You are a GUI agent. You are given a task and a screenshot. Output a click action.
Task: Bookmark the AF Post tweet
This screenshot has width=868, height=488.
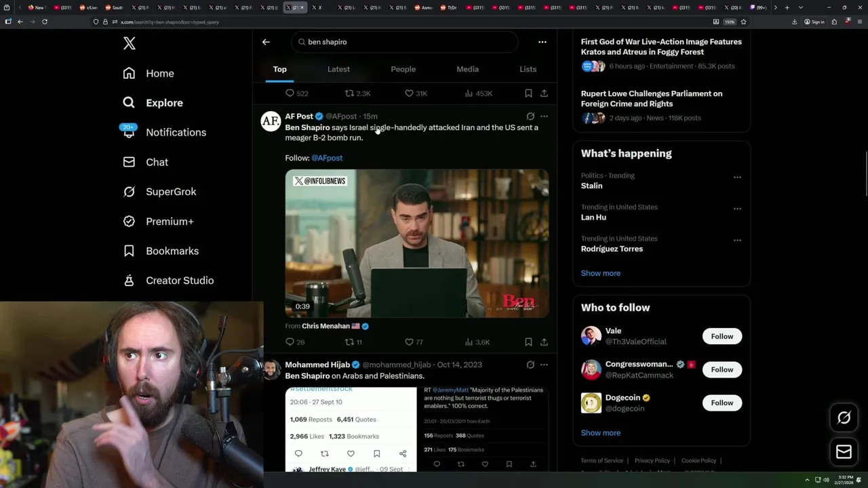coord(528,342)
